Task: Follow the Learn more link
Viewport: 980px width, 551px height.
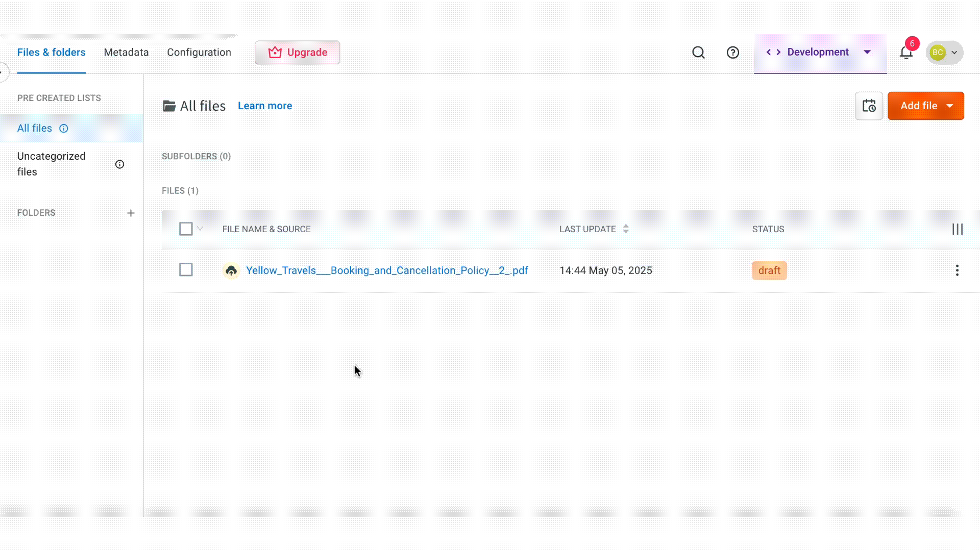Action: (265, 106)
